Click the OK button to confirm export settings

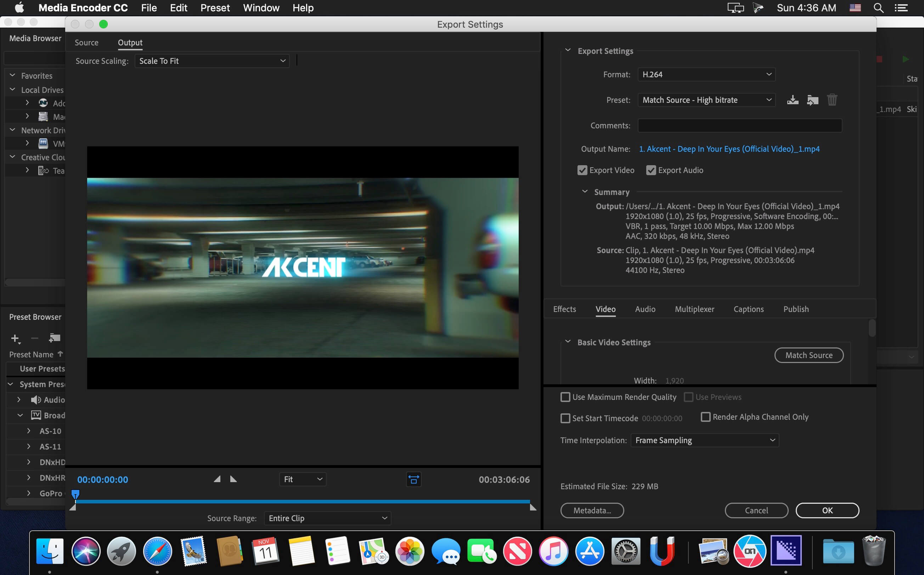click(x=827, y=509)
